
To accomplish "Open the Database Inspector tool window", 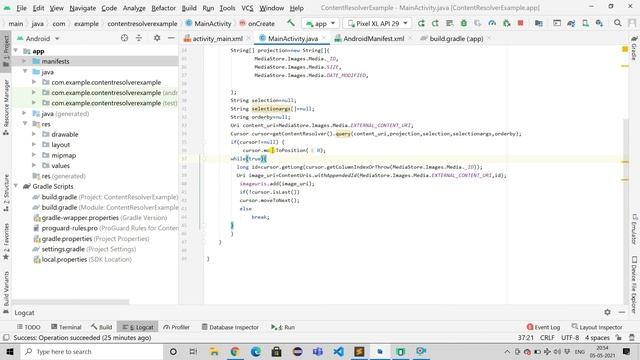I will (230, 327).
